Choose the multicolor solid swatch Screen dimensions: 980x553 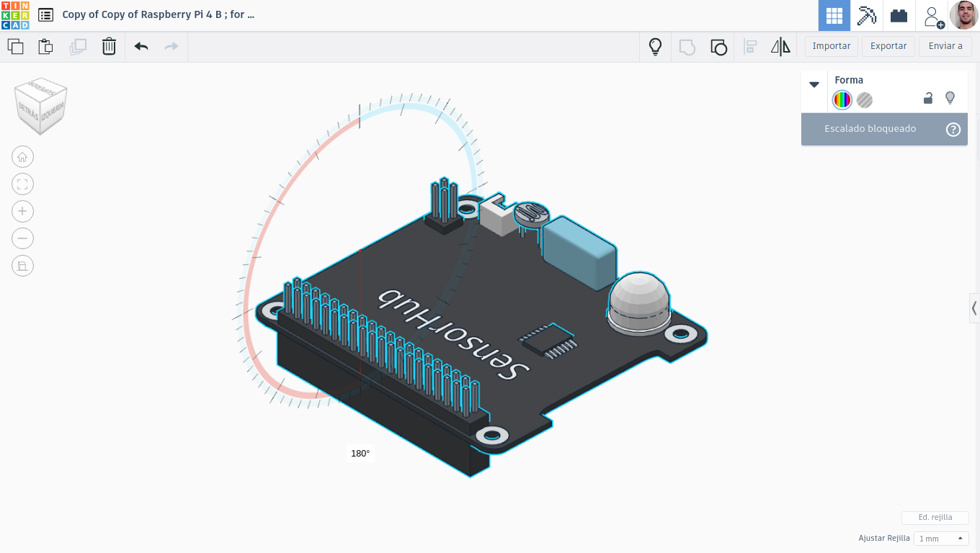tap(842, 100)
